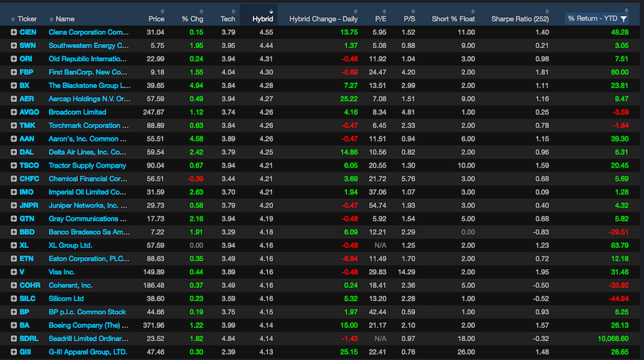
Task: Open the G-III Apparel Group link
Action: tap(88, 352)
